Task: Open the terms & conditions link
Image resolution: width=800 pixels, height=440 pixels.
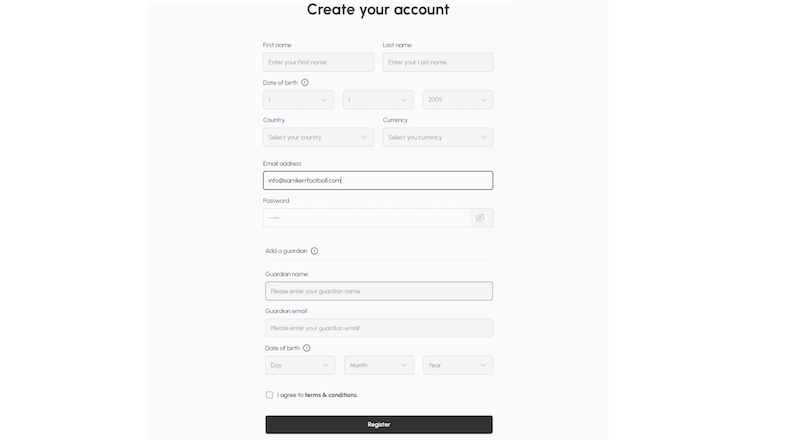Action: (x=330, y=395)
